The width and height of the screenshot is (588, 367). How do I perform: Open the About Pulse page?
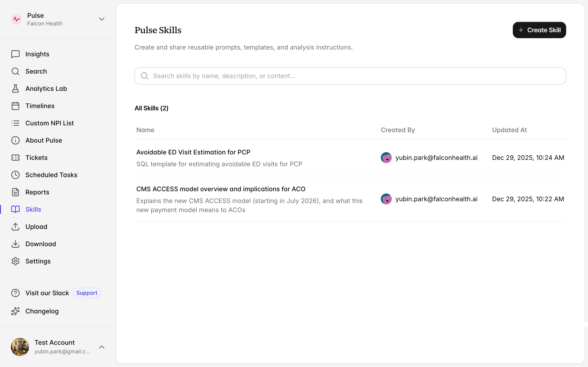(44, 141)
